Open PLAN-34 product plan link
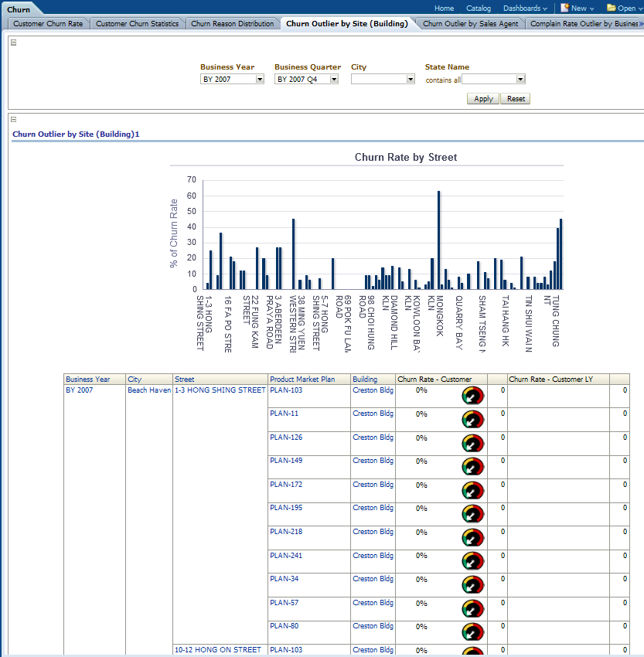The image size is (644, 657). pyautogui.click(x=284, y=579)
